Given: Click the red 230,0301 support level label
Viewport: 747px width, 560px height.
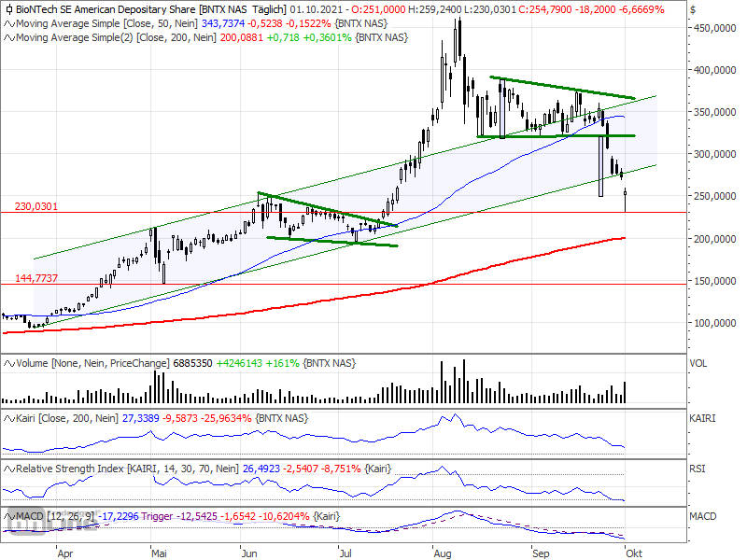Looking at the screenshot, I should pyautogui.click(x=36, y=206).
